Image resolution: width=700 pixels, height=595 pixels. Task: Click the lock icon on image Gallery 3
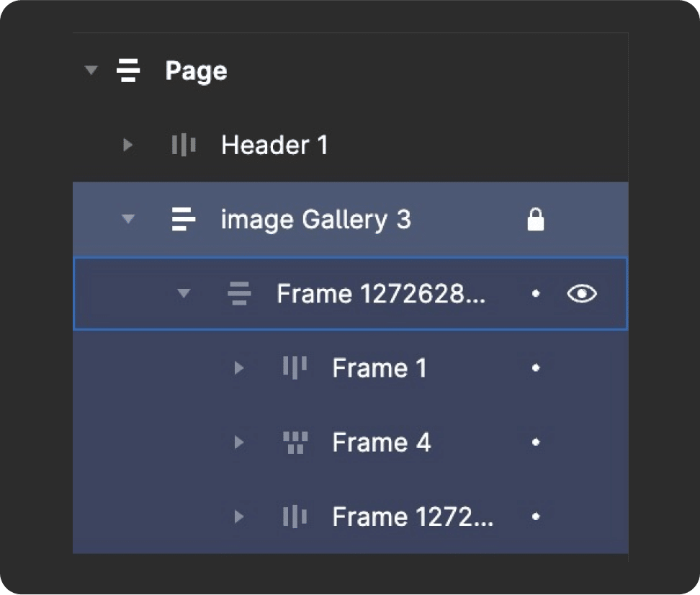click(x=535, y=219)
